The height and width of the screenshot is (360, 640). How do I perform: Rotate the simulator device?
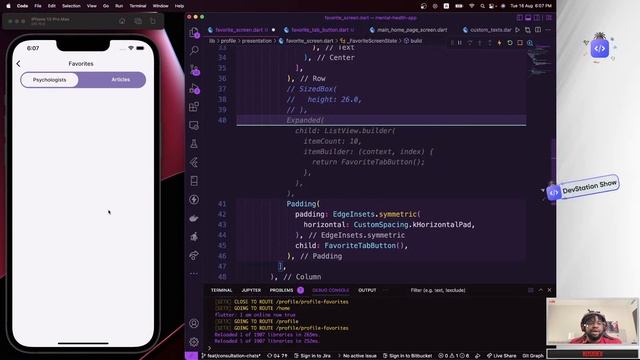pos(153,21)
